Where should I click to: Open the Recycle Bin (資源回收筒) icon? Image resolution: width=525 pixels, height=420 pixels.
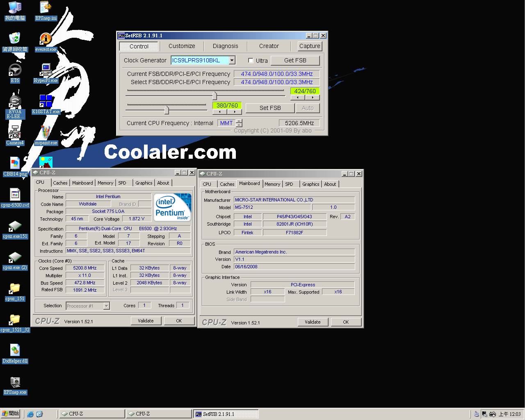15,42
